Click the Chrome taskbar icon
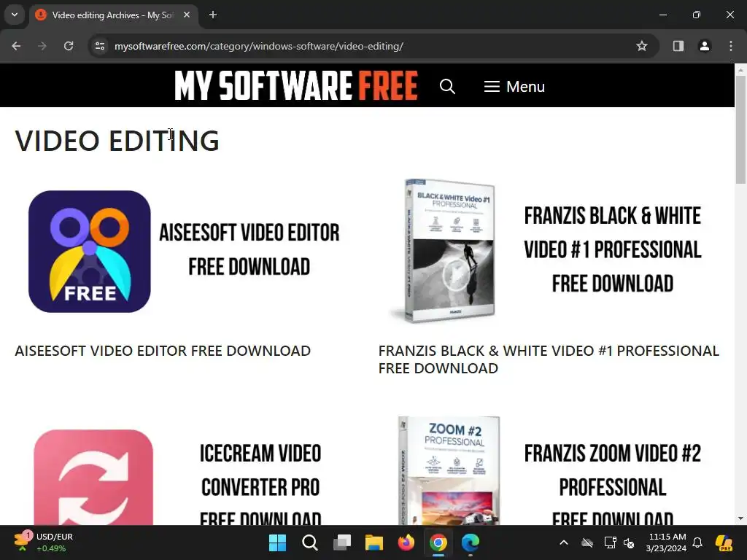Image resolution: width=747 pixels, height=560 pixels. pyautogui.click(x=438, y=542)
